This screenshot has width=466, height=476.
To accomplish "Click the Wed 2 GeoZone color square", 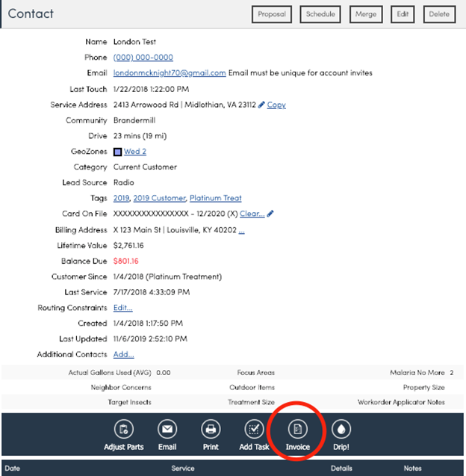I will tap(117, 152).
